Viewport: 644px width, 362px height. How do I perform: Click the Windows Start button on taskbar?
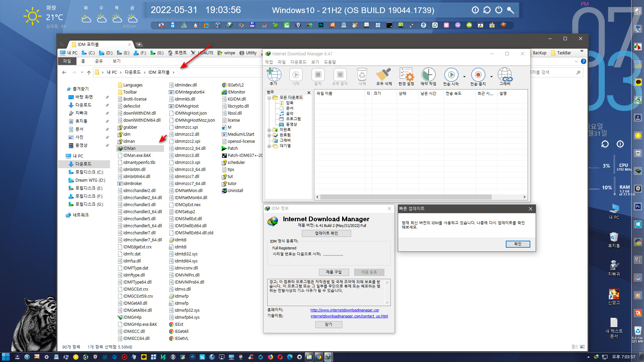point(6,357)
